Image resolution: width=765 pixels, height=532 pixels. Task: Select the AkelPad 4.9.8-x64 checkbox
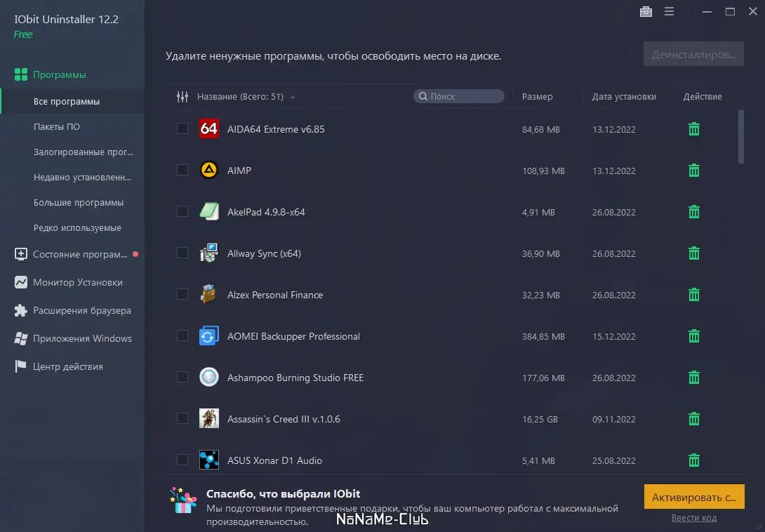(182, 211)
